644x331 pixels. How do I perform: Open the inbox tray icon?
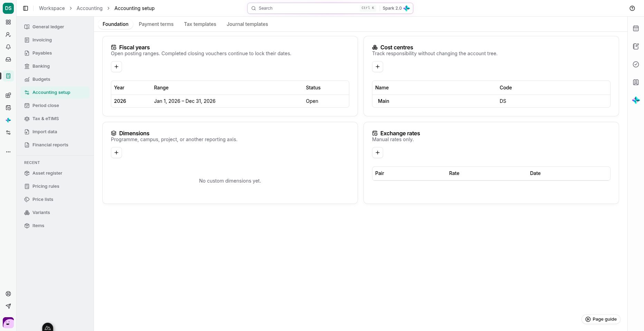tap(8, 59)
